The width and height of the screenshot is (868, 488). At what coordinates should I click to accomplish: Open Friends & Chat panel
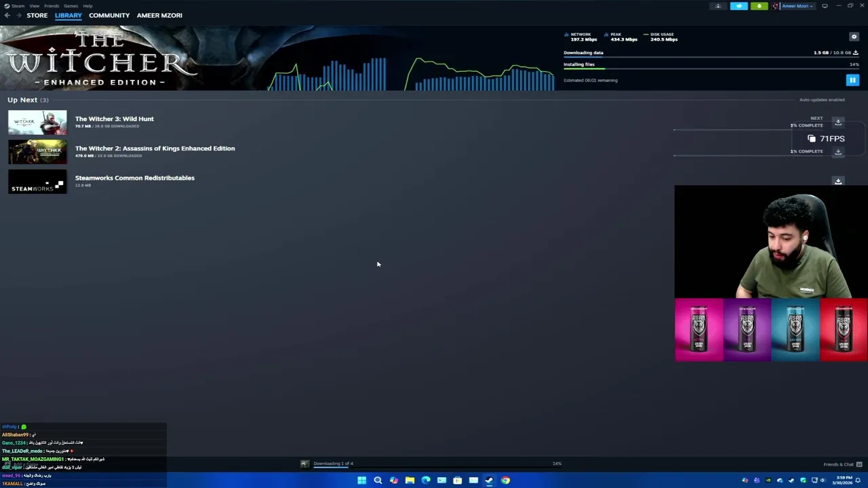click(843, 464)
